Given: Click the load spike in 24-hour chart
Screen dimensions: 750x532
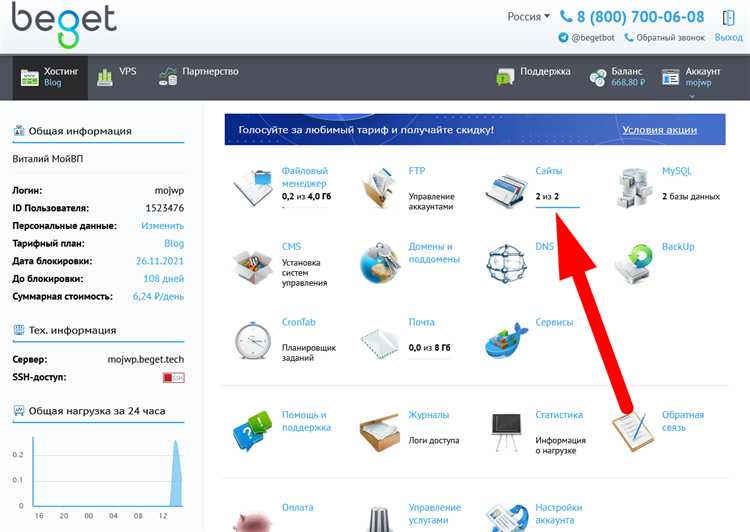Looking at the screenshot, I should coord(176,471).
